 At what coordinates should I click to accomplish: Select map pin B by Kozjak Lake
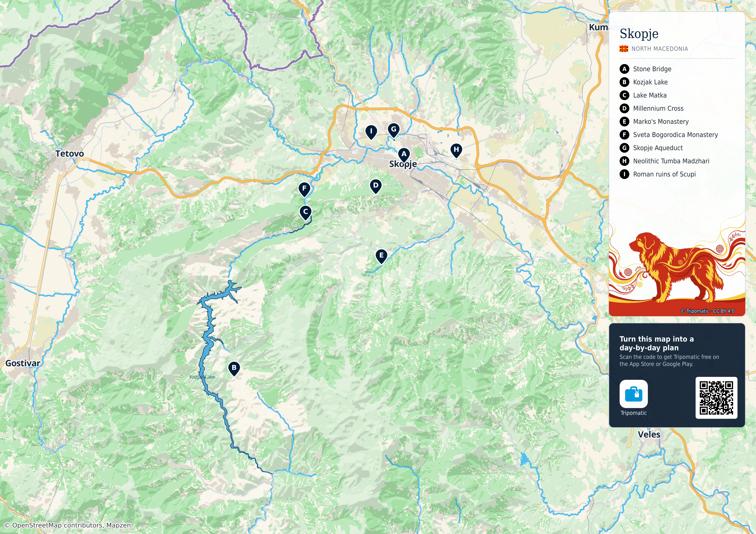click(234, 369)
